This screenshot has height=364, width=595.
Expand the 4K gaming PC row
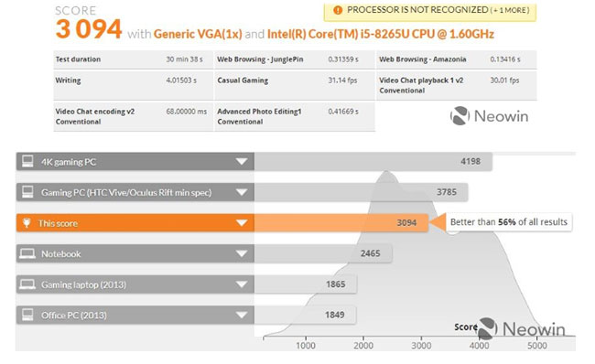coord(242,162)
